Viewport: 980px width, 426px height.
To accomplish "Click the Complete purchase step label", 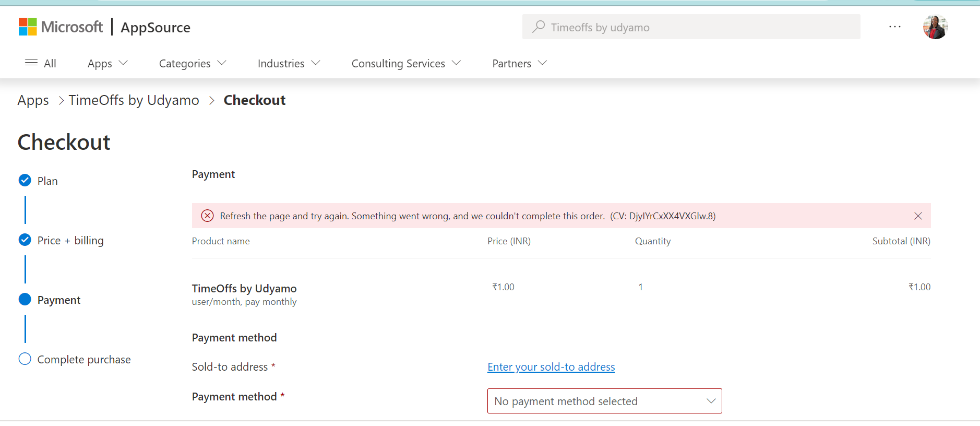I will pos(84,360).
